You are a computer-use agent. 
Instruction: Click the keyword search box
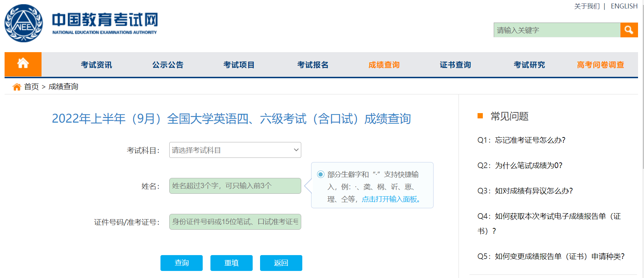pyautogui.click(x=556, y=30)
